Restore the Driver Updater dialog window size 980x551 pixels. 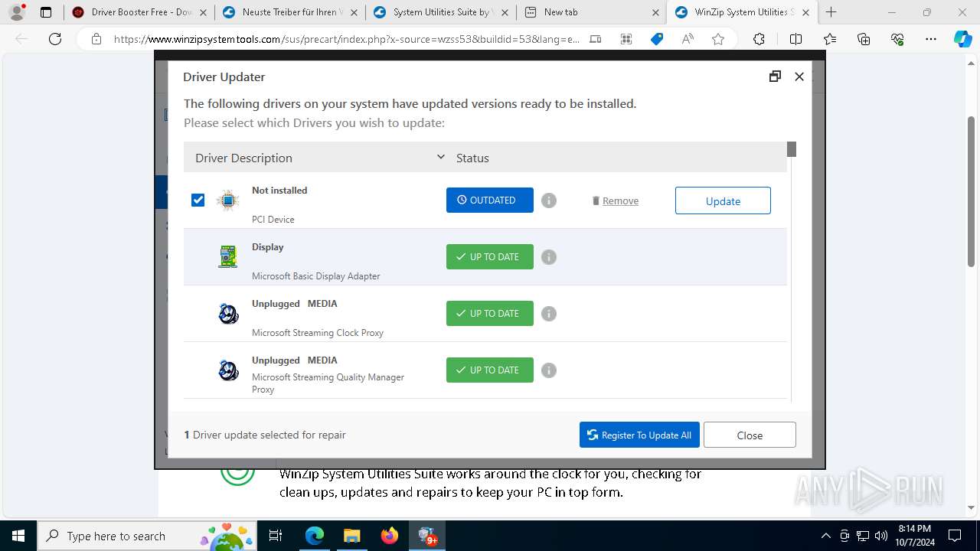point(775,77)
